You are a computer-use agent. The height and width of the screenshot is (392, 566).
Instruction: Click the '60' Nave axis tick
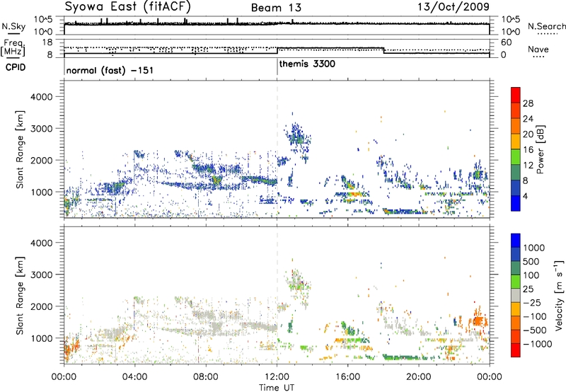pyautogui.click(x=507, y=42)
